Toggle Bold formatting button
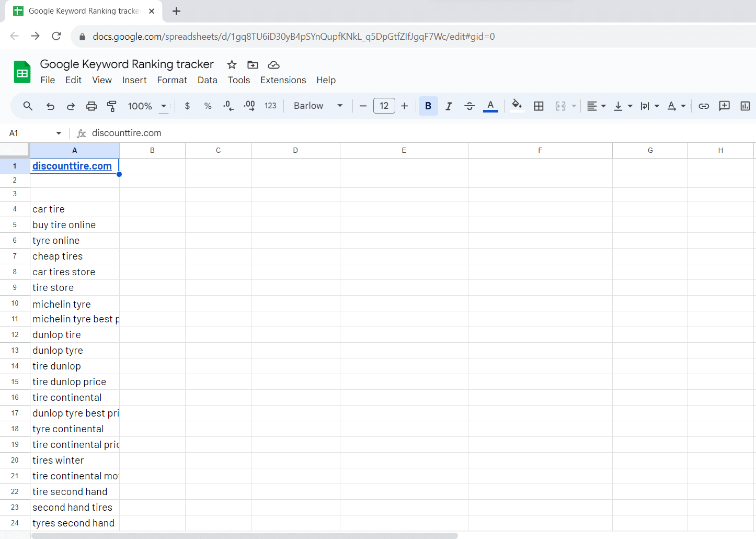Image resolution: width=756 pixels, height=539 pixels. 428,106
